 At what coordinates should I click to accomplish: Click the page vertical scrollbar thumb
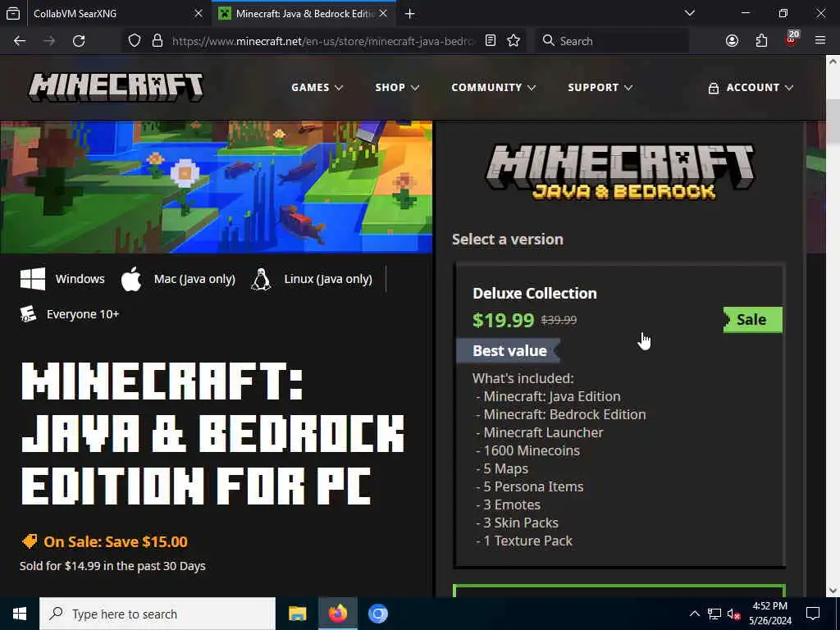(833, 121)
